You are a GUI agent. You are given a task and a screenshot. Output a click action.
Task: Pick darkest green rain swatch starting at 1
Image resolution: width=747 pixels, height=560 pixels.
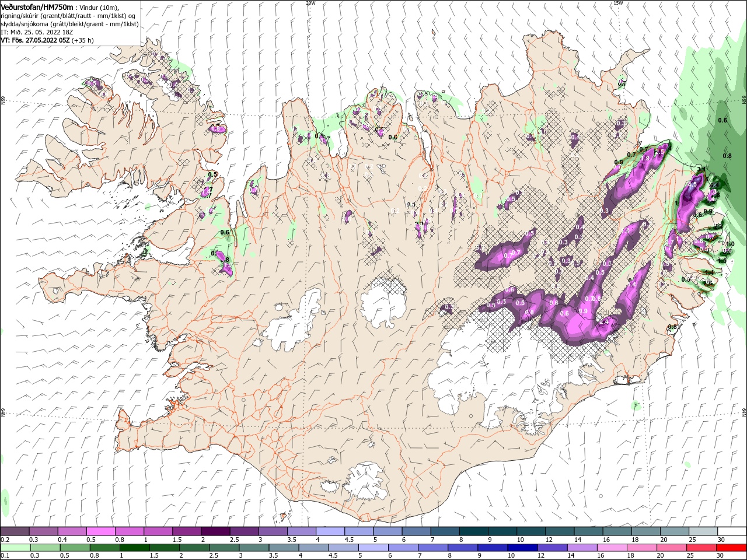(x=134, y=548)
